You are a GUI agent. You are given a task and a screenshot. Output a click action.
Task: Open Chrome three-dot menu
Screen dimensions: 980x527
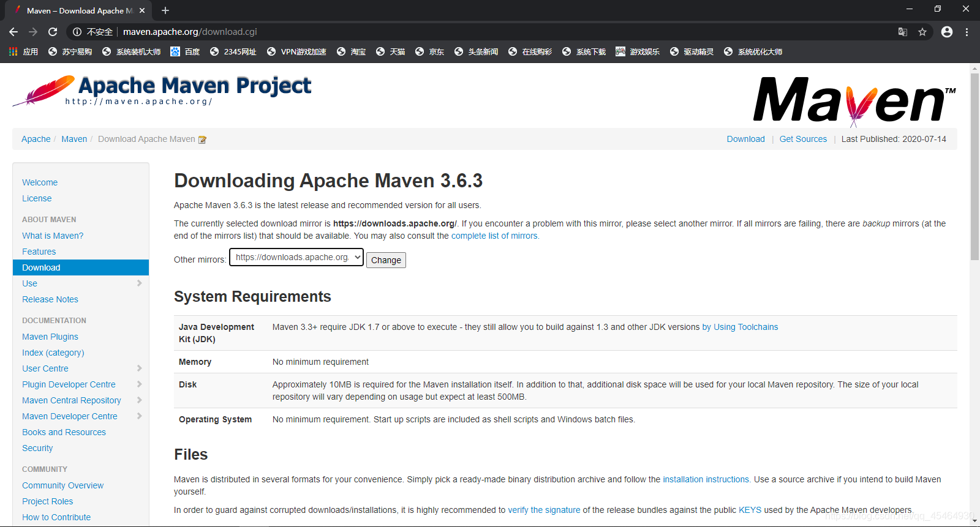[x=967, y=32]
